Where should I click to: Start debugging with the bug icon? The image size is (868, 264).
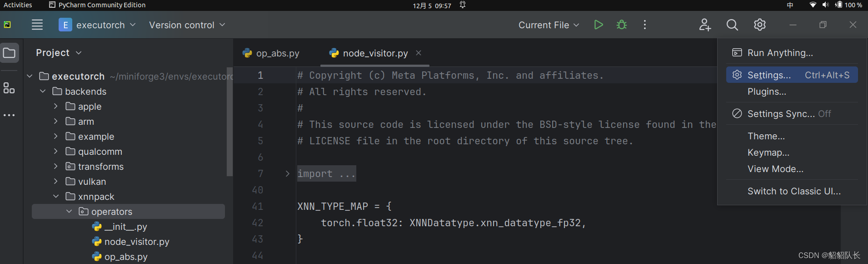point(622,25)
